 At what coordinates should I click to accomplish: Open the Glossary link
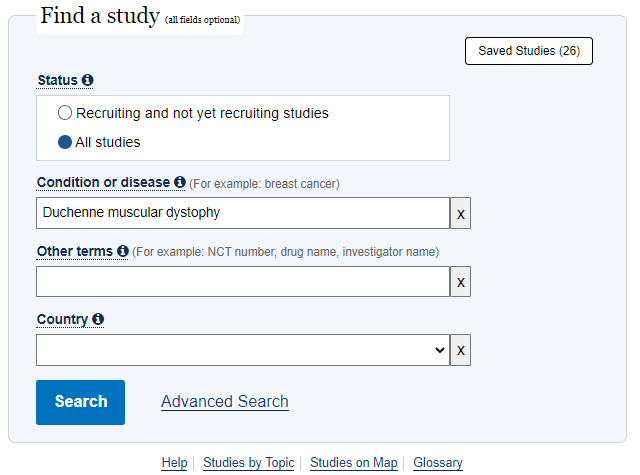point(438,463)
